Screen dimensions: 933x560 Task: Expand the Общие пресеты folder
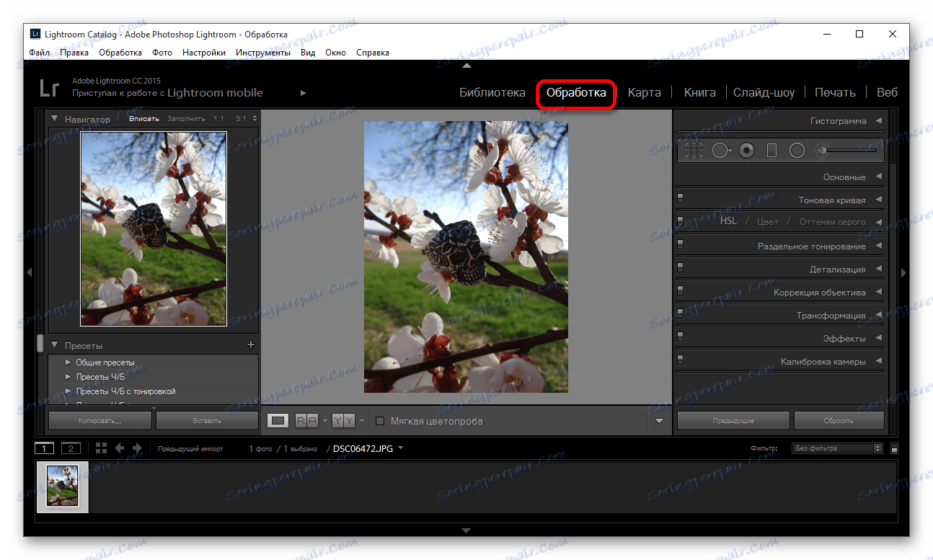click(68, 363)
